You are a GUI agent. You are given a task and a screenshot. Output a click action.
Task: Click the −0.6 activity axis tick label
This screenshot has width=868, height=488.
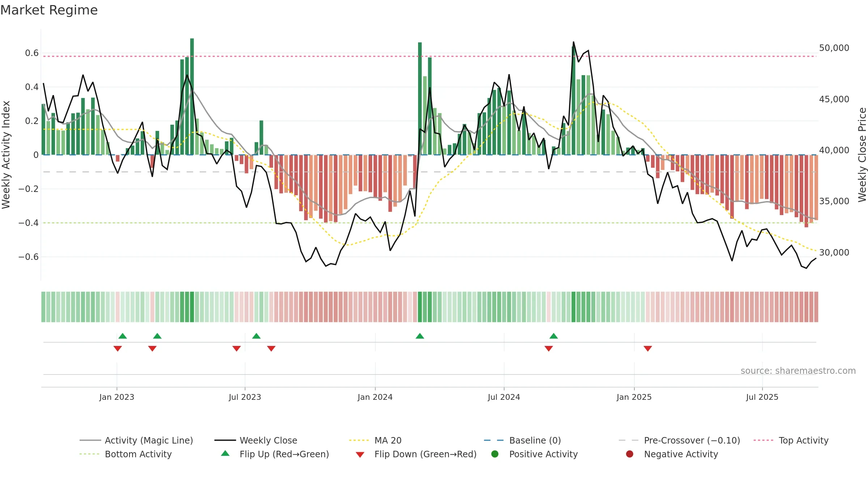pos(29,257)
